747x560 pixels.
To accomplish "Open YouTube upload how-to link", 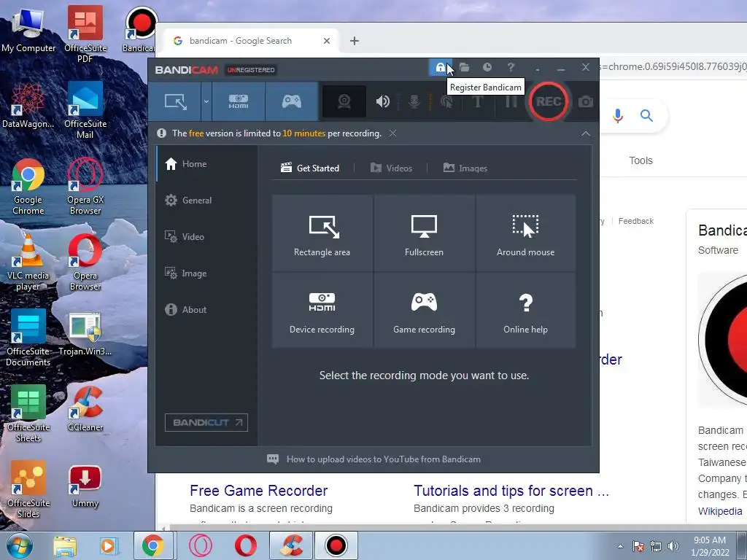I will [x=374, y=459].
